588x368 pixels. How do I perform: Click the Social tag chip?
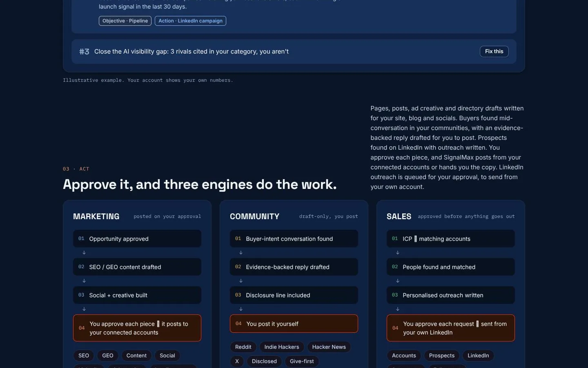click(167, 356)
